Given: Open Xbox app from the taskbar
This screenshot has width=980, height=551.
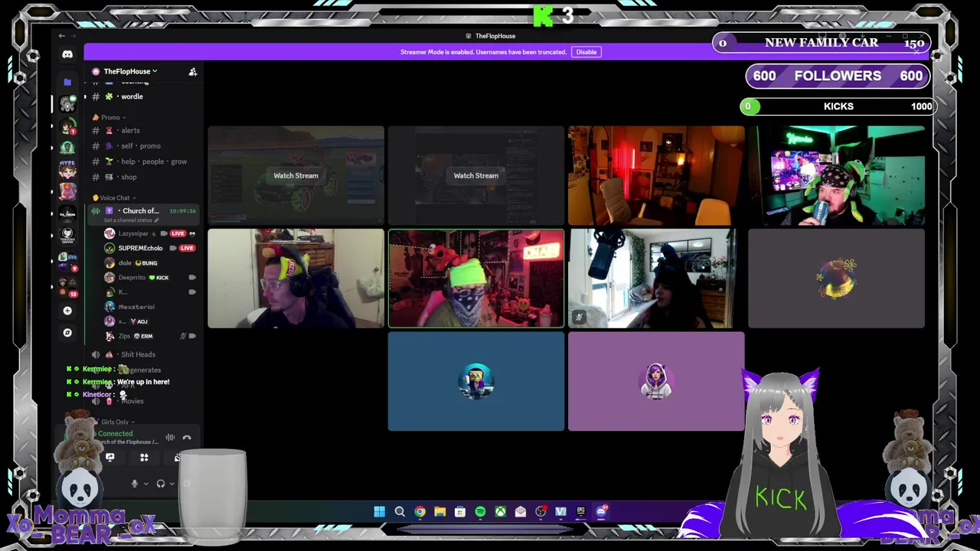Looking at the screenshot, I should click(500, 512).
